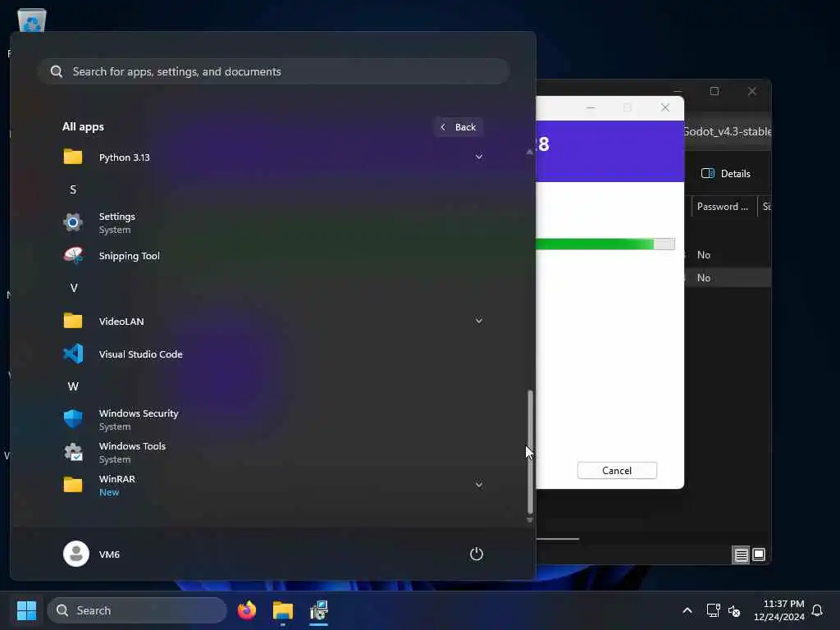Click the muted volume tray icon
Viewport: 840px width, 630px height.
point(734,610)
